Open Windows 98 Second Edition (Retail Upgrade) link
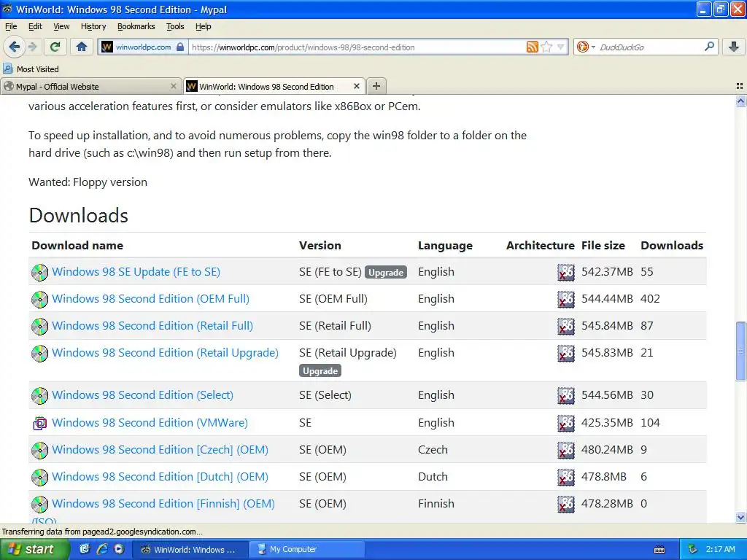 pyautogui.click(x=166, y=353)
